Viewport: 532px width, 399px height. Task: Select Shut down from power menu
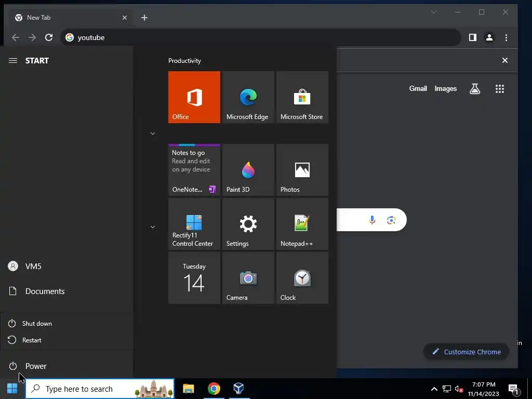click(67, 323)
